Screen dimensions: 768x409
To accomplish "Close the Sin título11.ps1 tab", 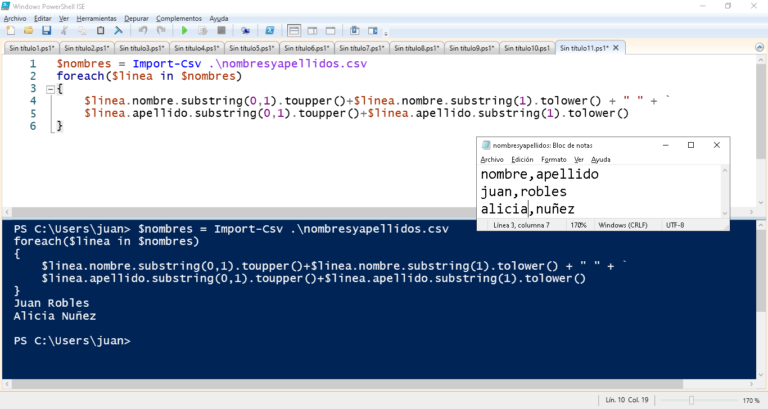I will tap(616, 47).
